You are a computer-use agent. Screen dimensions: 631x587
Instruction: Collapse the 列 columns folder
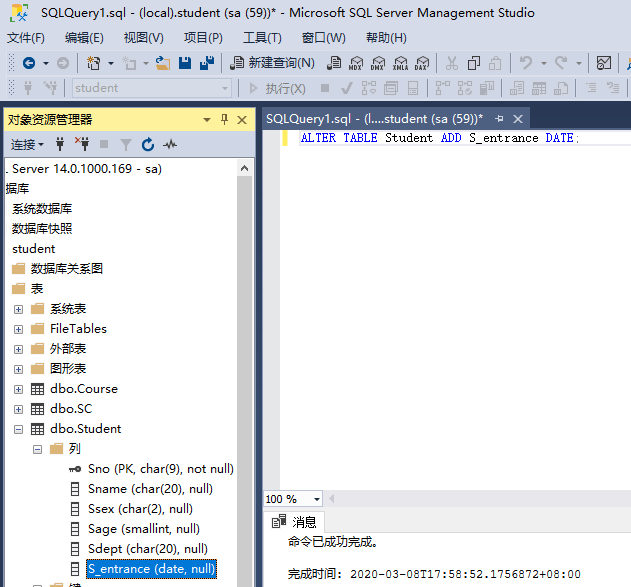tap(37, 449)
